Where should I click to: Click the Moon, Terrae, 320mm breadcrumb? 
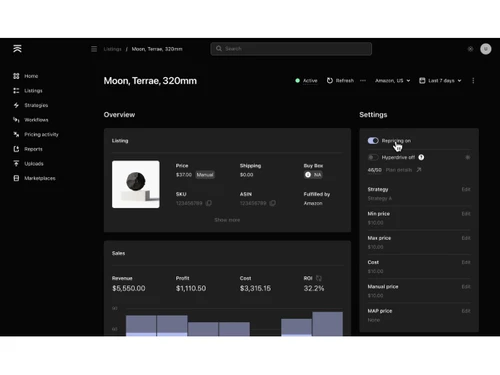[x=157, y=49]
